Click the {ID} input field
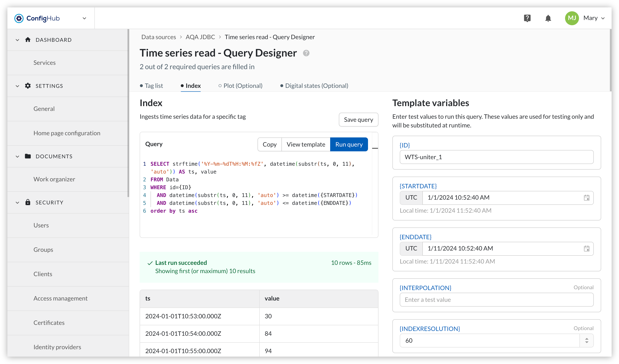 pos(496,157)
